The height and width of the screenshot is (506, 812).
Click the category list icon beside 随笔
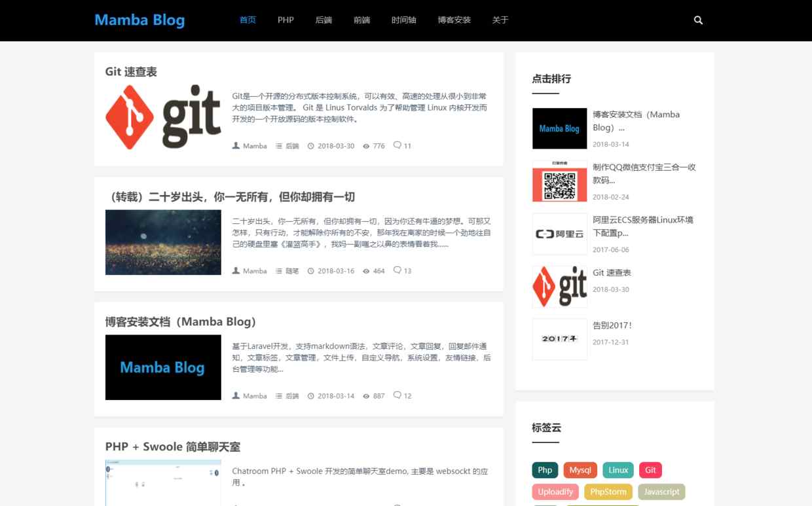coord(279,271)
